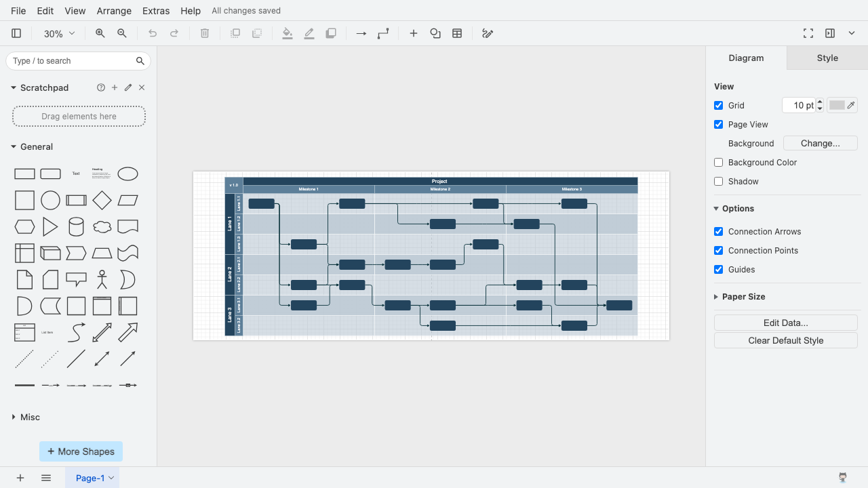Uncheck the Grid checkbox
Viewport: 868px width, 488px height.
click(x=719, y=105)
